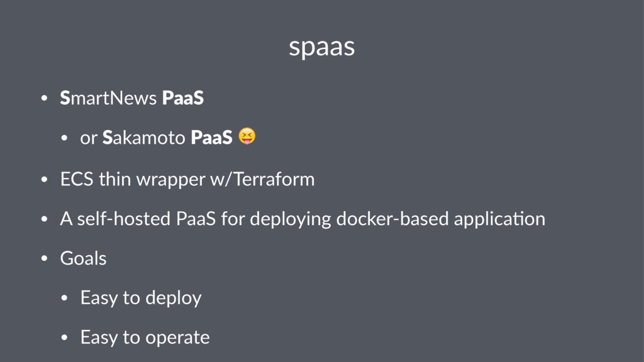Click the bold 'PaaS' after SmartNews
This screenshot has width=644, height=362.
183,97
